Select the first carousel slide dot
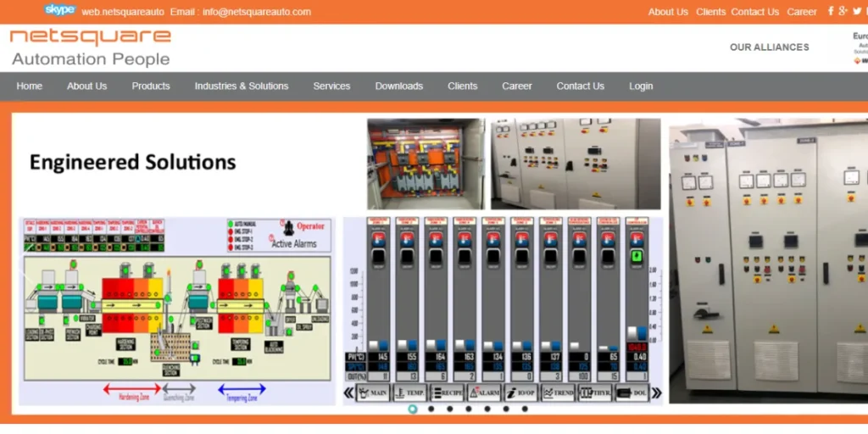The height and width of the screenshot is (434, 868). click(x=413, y=409)
